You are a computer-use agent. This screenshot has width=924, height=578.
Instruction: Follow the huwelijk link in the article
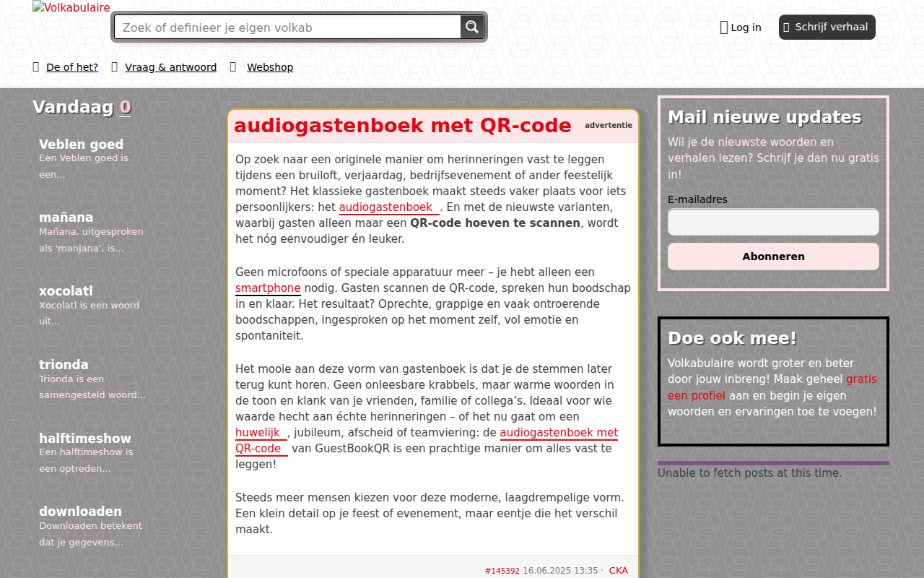click(262, 433)
